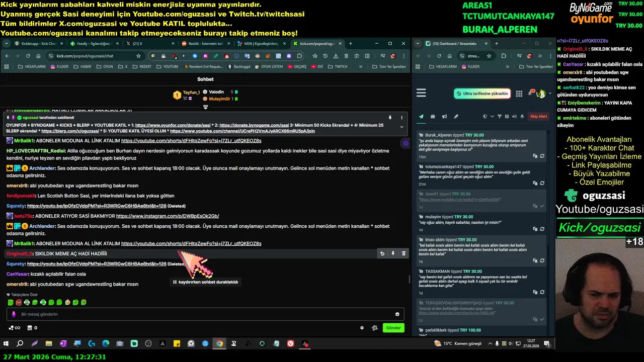Open the filter funnel in Streamlabs events
The width and height of the screenshot is (644, 362).
500,117
